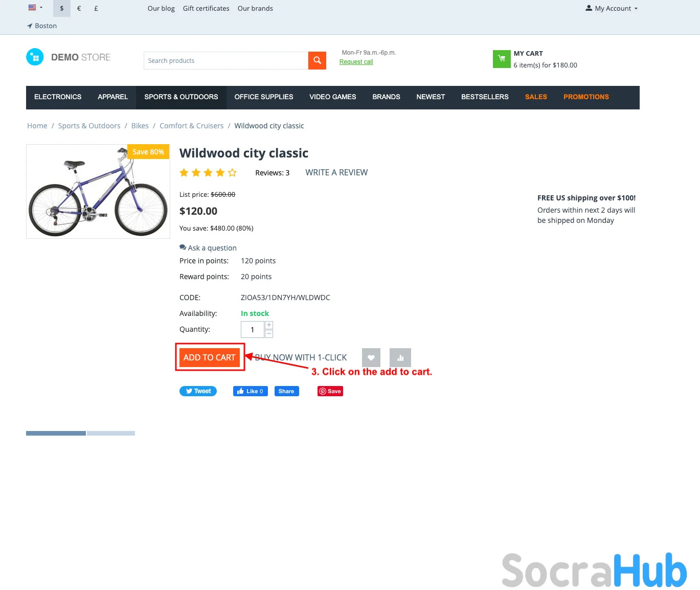Screen dimensions: 700x590
Task: Select the dollar currency option
Action: point(62,8)
